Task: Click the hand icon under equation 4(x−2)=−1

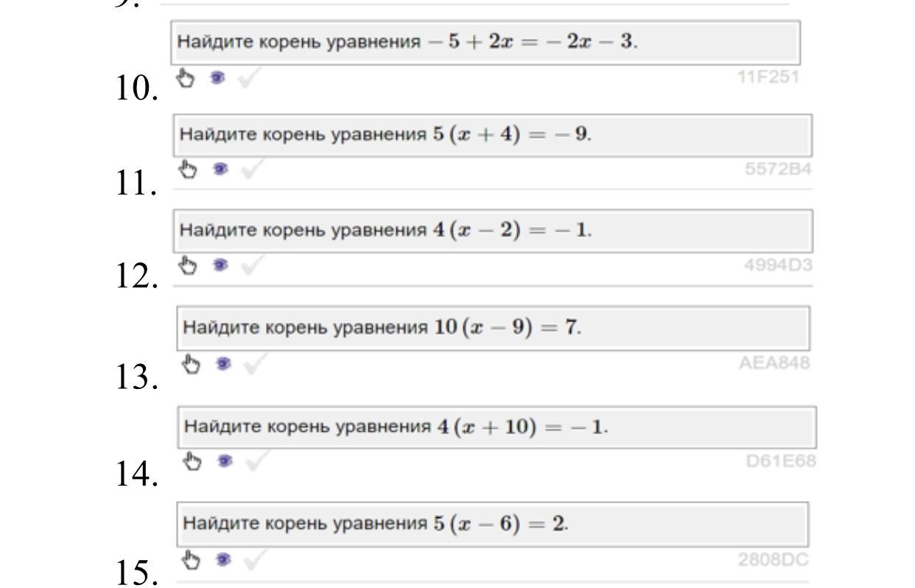Action: click(189, 265)
